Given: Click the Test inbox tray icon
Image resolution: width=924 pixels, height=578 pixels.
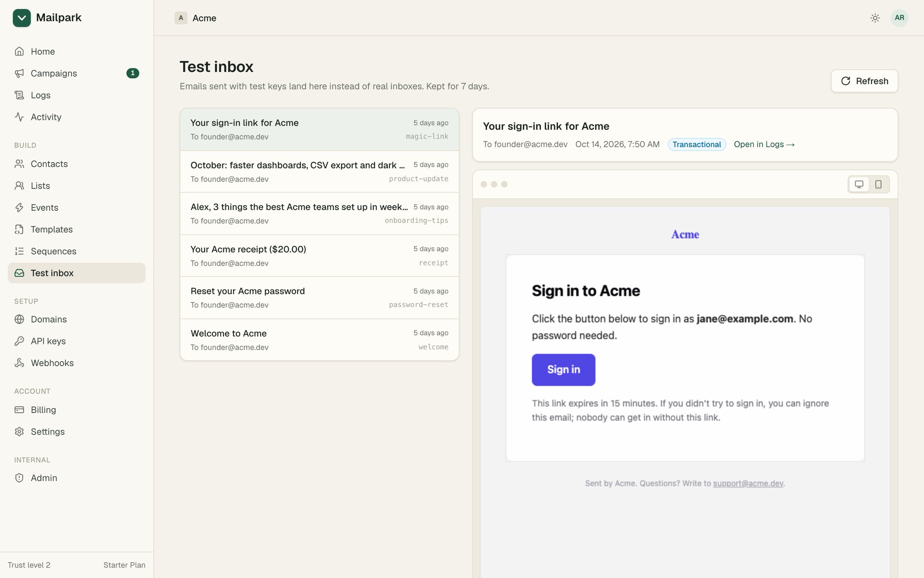Looking at the screenshot, I should [x=19, y=273].
